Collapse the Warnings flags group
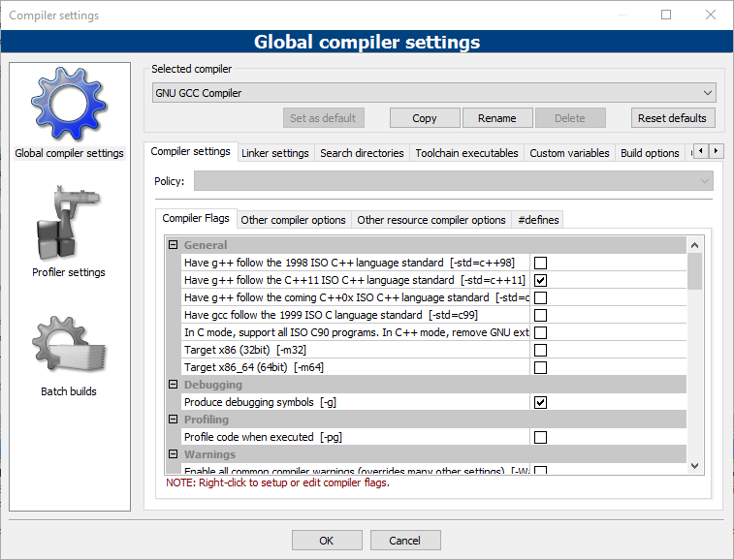 click(x=174, y=453)
